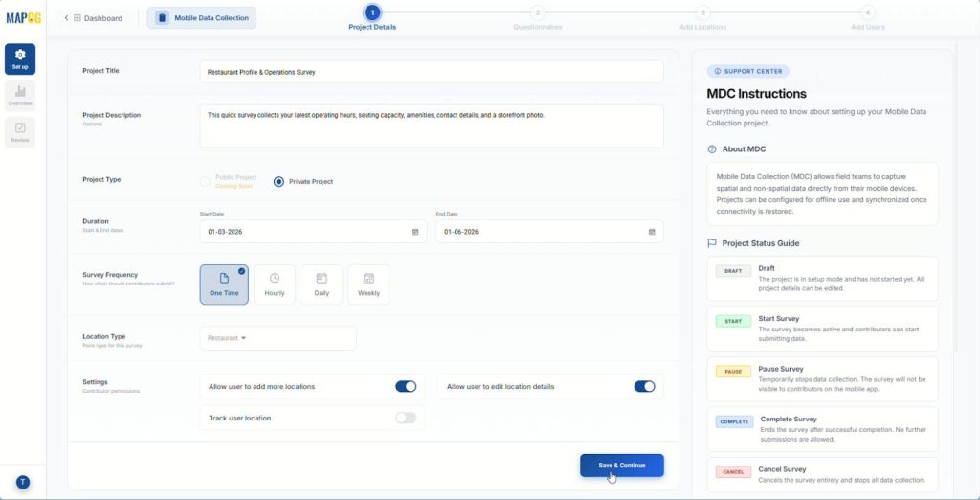
Task: Select the Hourly frequency clock option
Action: point(275,284)
